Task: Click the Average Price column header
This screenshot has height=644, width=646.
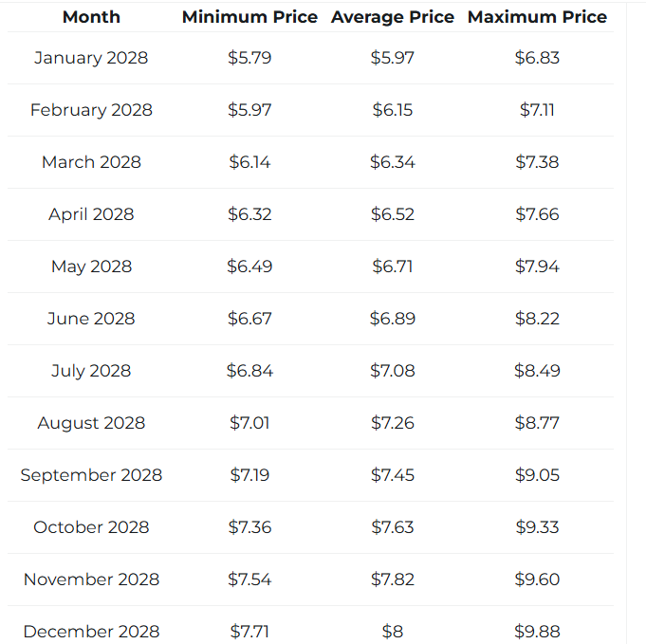Action: (x=392, y=17)
